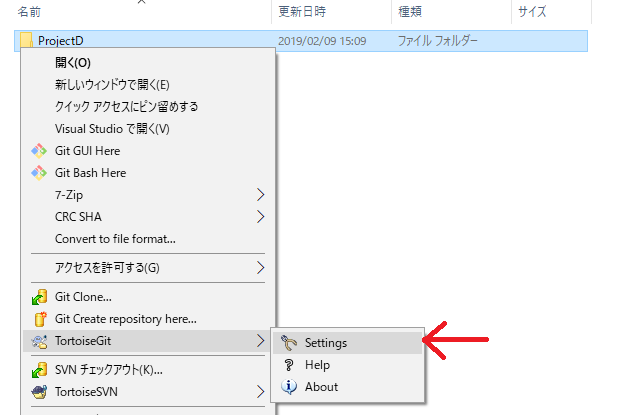Screen dimensions: 617x415
Task: Click the Git Bash Here icon
Action: (x=39, y=173)
